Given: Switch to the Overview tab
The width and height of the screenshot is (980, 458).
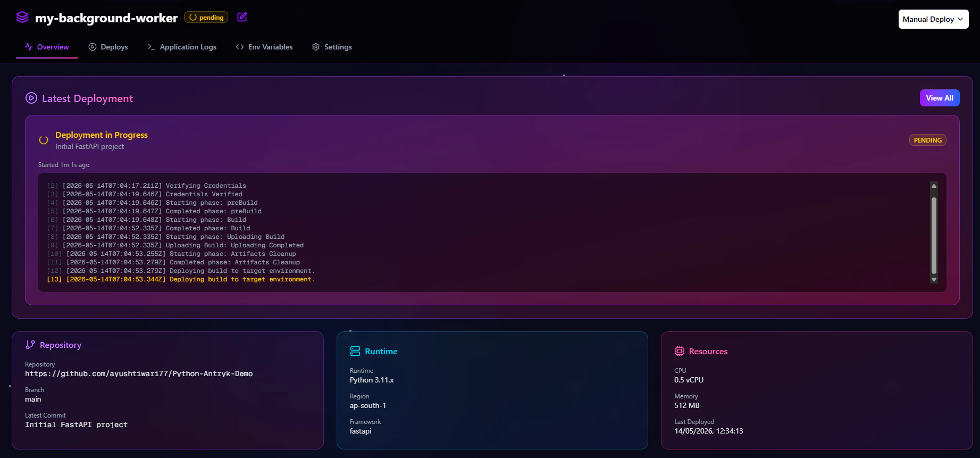Looking at the screenshot, I should [47, 47].
